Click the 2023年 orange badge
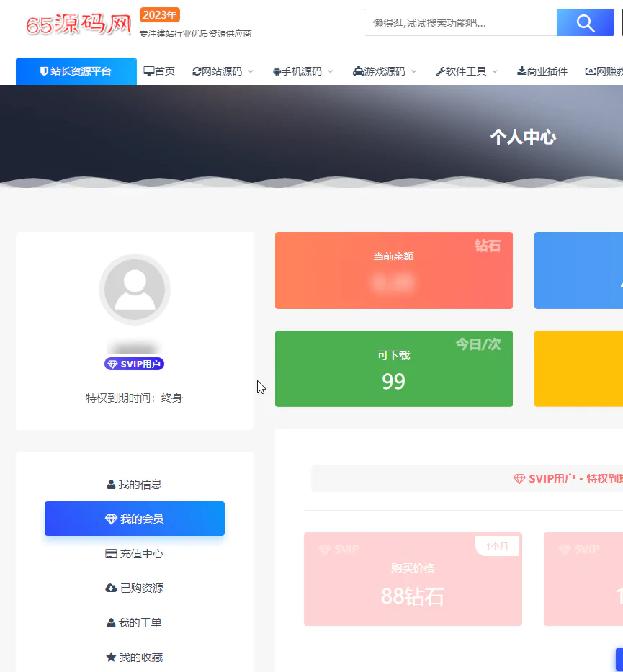 (x=159, y=15)
